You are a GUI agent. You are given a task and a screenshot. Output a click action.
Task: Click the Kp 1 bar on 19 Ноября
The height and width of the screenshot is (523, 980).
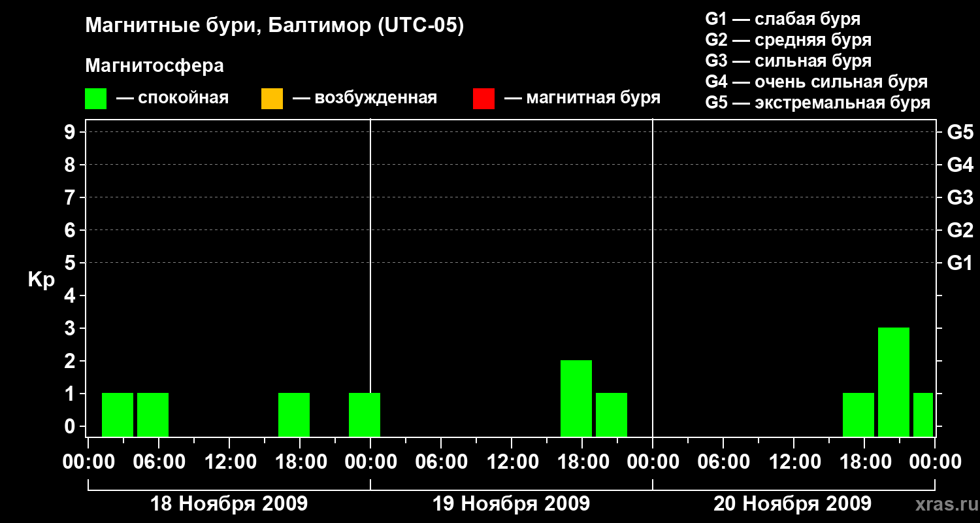pyautogui.click(x=612, y=414)
